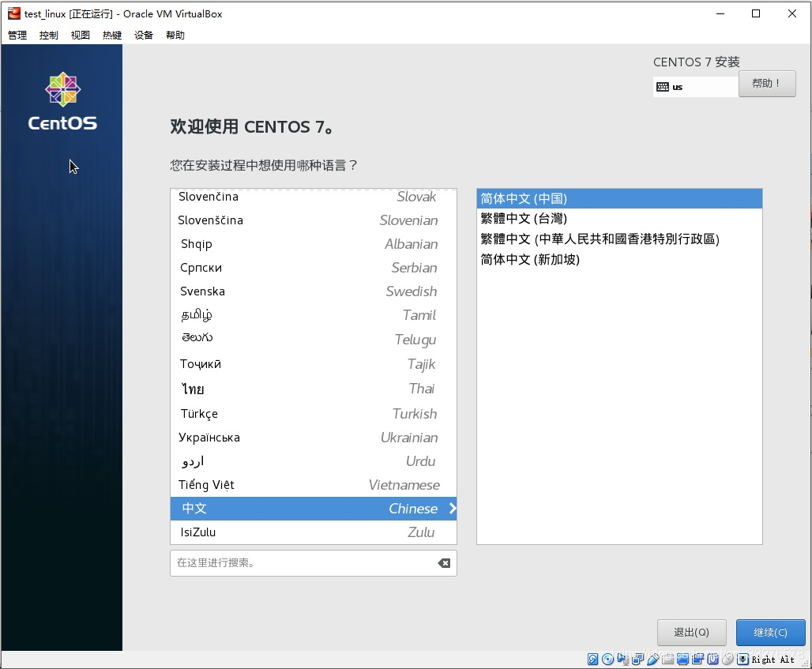Screen dimensions: 812x669
Task: Click the VirtualBox icon in title bar
Action: [14, 13]
